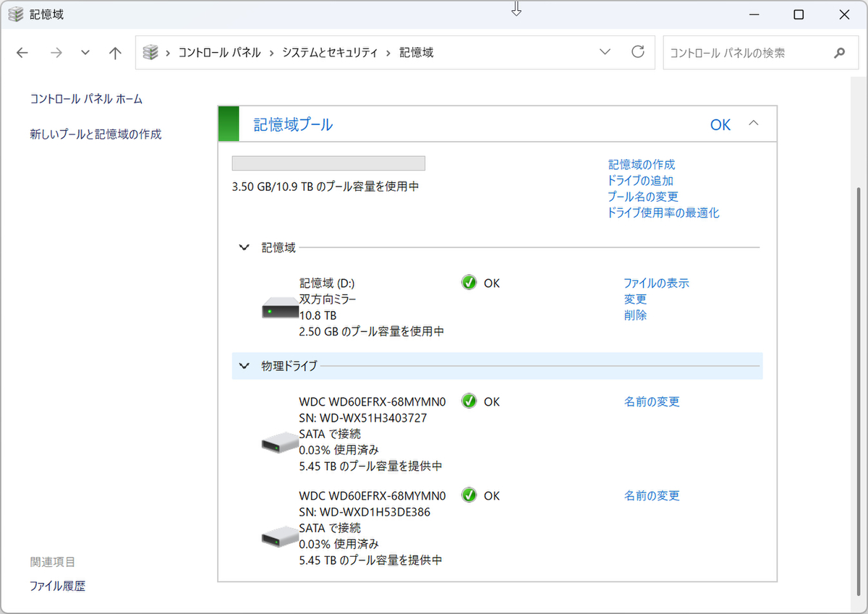Click the 10.8 TB capacity text

tap(318, 315)
